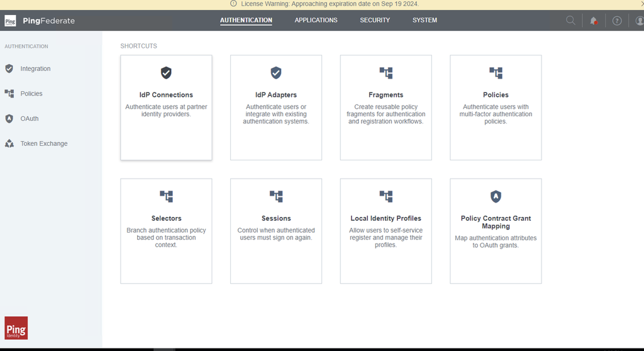Open the Sessions shortcut title
The image size is (644, 351).
coord(276,218)
